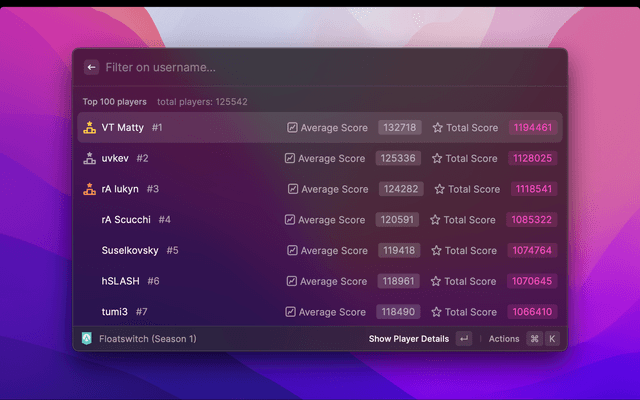Click gold podium icon beside VT Matty

[x=88, y=128]
